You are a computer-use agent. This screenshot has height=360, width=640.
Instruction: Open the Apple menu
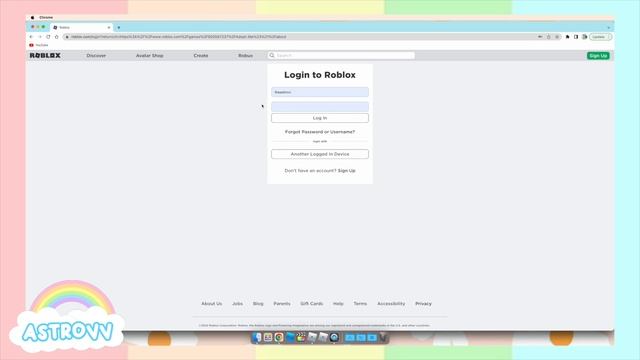pyautogui.click(x=32, y=18)
